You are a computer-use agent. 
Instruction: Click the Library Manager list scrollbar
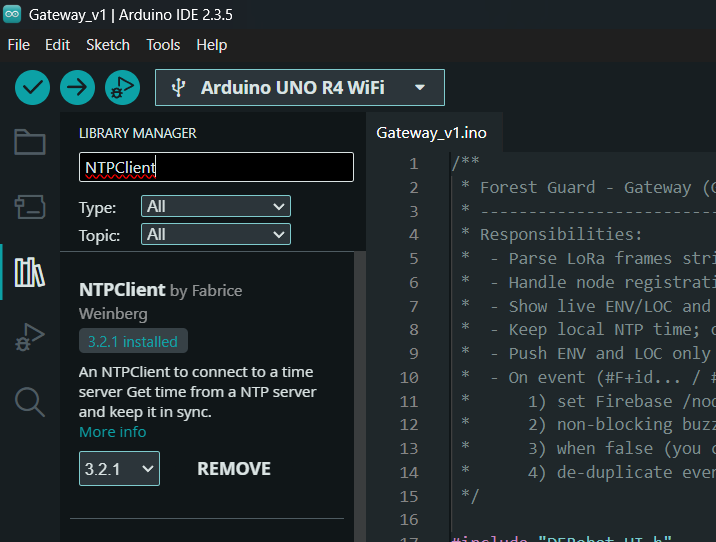coord(360,396)
